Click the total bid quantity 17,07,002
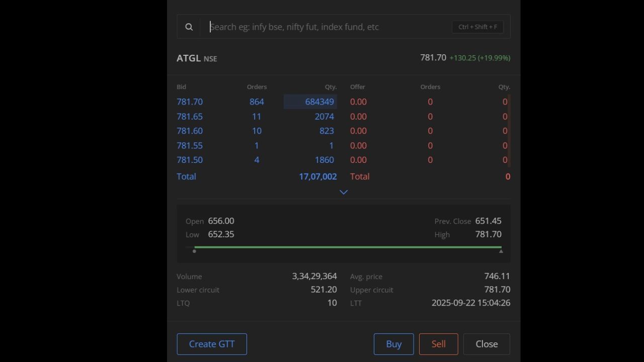Image resolution: width=644 pixels, height=362 pixels. pyautogui.click(x=317, y=176)
